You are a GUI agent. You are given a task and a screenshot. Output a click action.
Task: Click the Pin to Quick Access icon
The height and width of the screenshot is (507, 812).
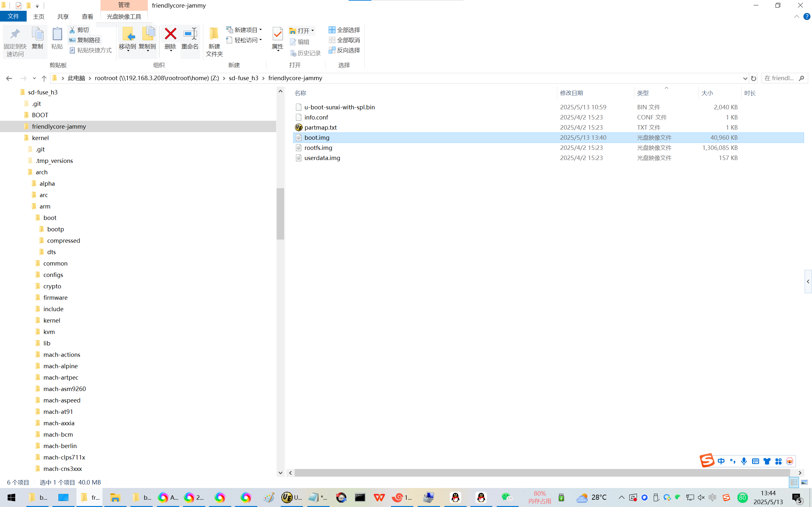click(15, 34)
